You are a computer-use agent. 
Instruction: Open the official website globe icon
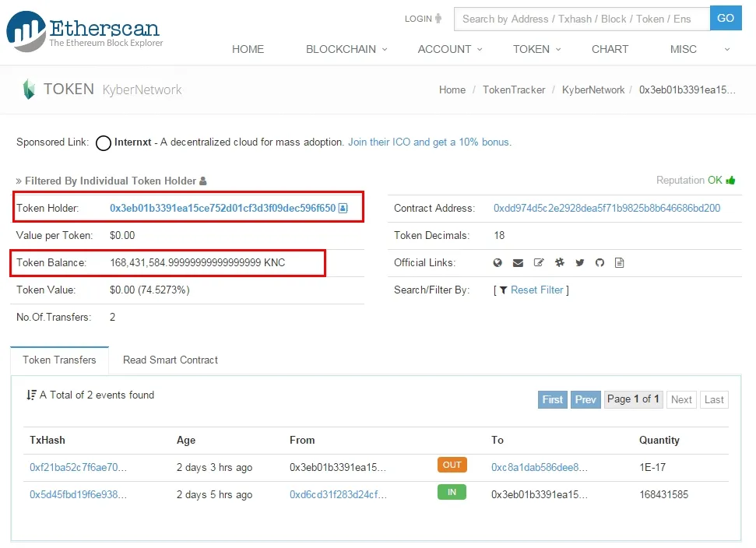(x=498, y=262)
